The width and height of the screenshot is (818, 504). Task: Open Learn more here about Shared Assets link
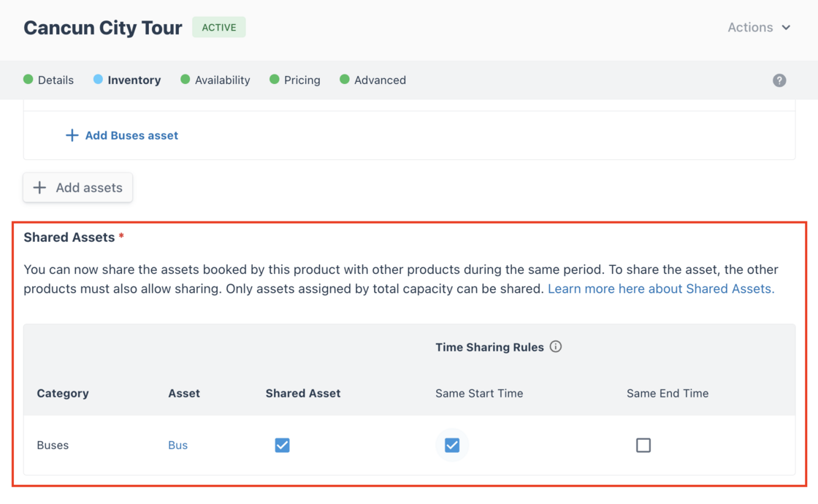click(661, 289)
